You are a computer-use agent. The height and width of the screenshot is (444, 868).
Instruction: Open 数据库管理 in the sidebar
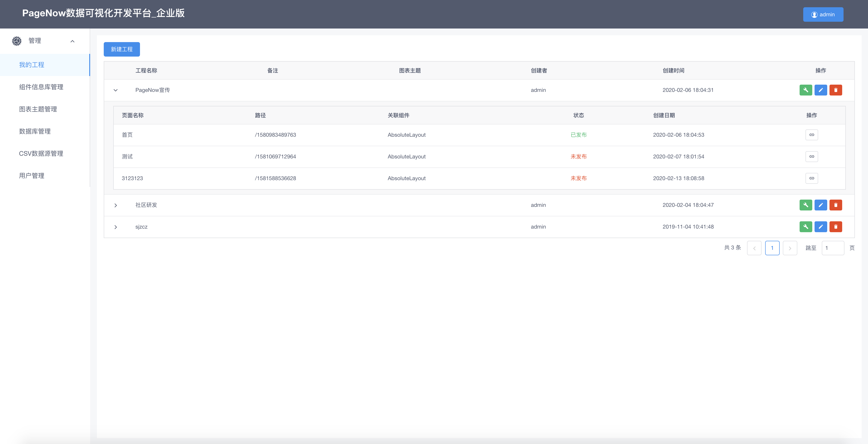pyautogui.click(x=45, y=131)
